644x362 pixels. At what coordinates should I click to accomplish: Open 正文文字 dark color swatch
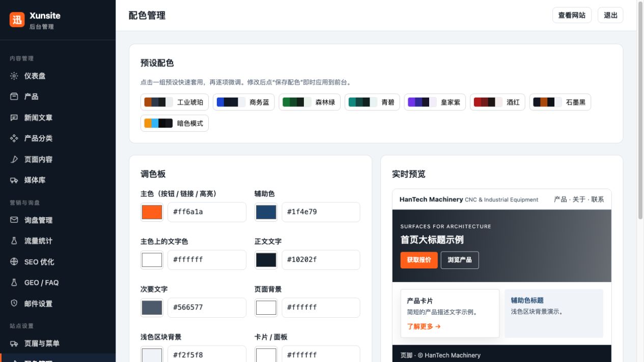[266, 260]
